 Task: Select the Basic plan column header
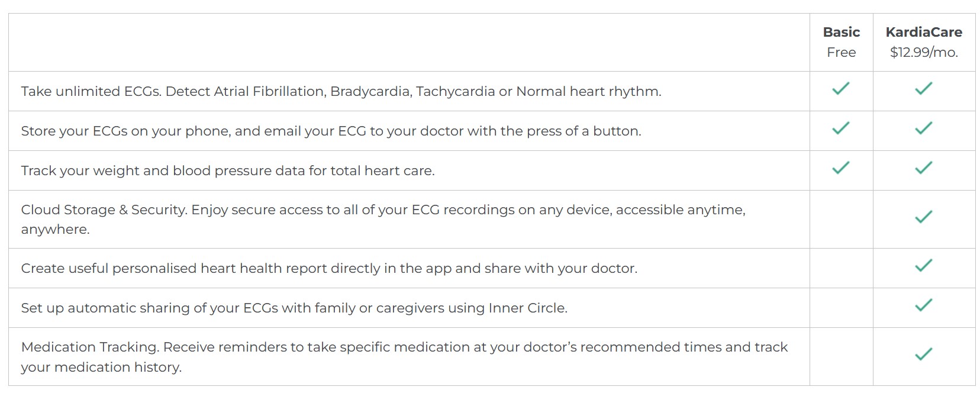(841, 32)
